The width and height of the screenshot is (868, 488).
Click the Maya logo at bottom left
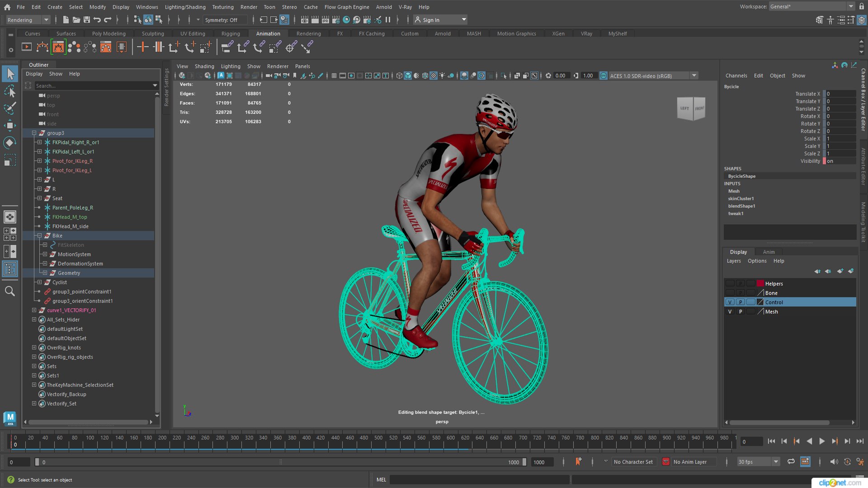10,418
